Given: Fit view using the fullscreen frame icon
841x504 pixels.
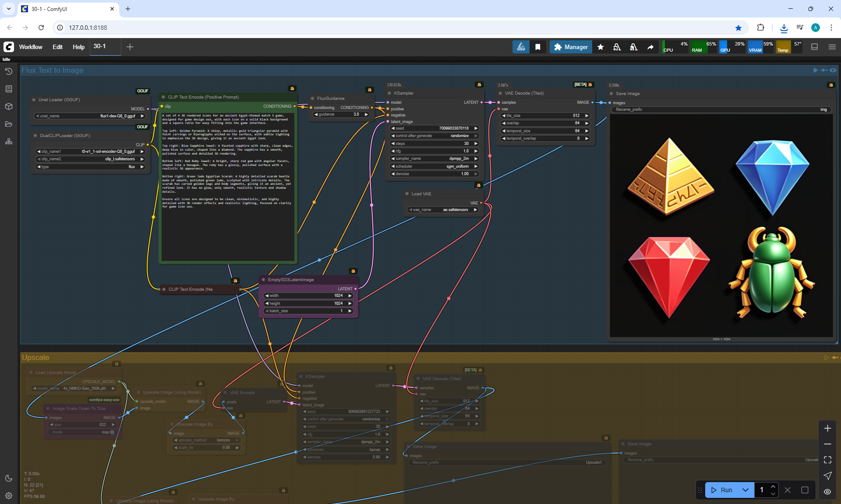Looking at the screenshot, I should point(827,460).
